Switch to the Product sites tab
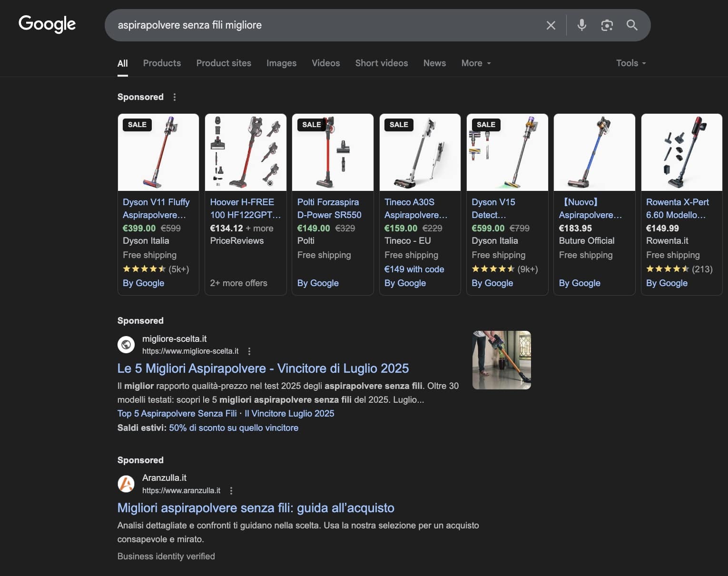The width and height of the screenshot is (728, 576). click(x=224, y=63)
